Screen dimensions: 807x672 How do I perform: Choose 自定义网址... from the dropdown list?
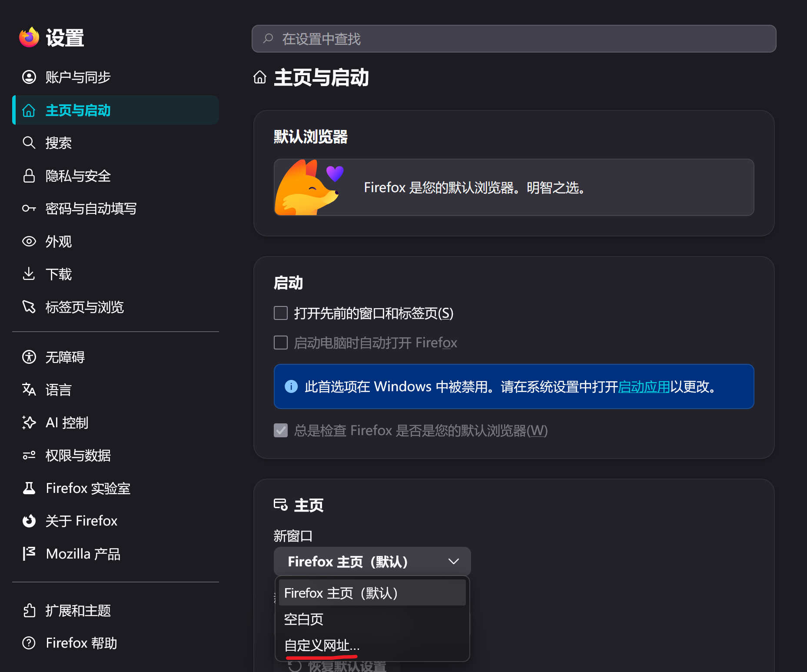coord(372,645)
